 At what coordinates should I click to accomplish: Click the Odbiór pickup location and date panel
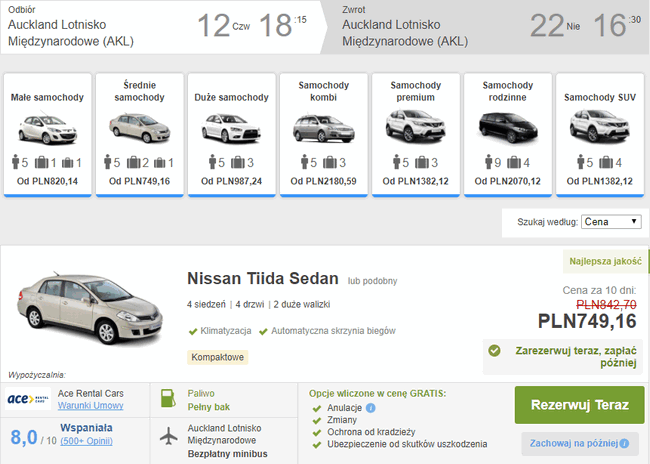click(x=162, y=27)
